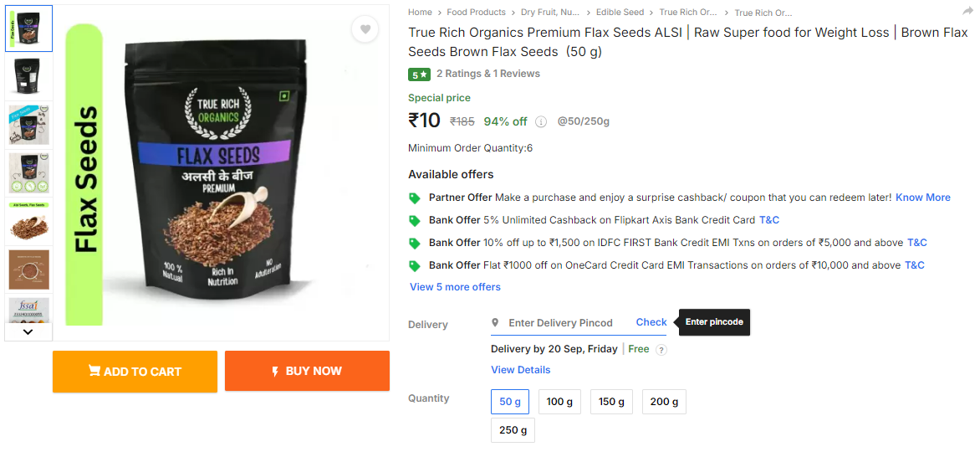Click the share arrow icon
This screenshot has height=457, width=980.
(x=967, y=11)
